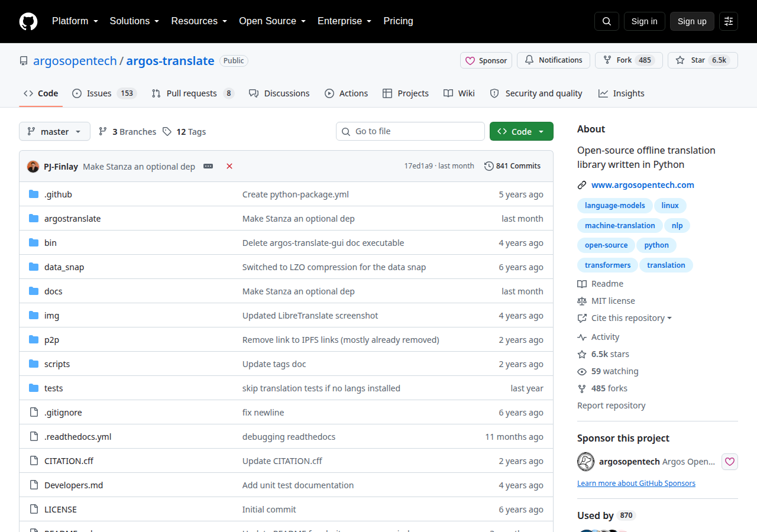This screenshot has height=532, width=757.
Task: Expand the Open Source menu
Action: [x=272, y=21]
